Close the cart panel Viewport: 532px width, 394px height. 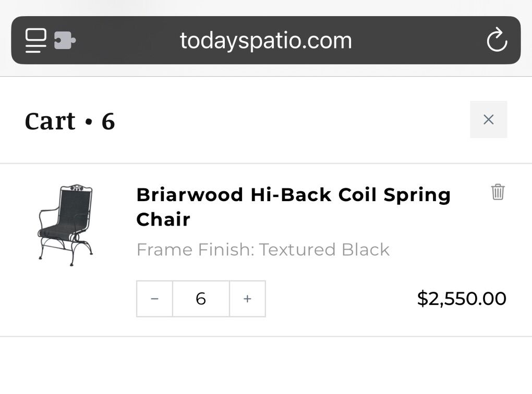(488, 120)
